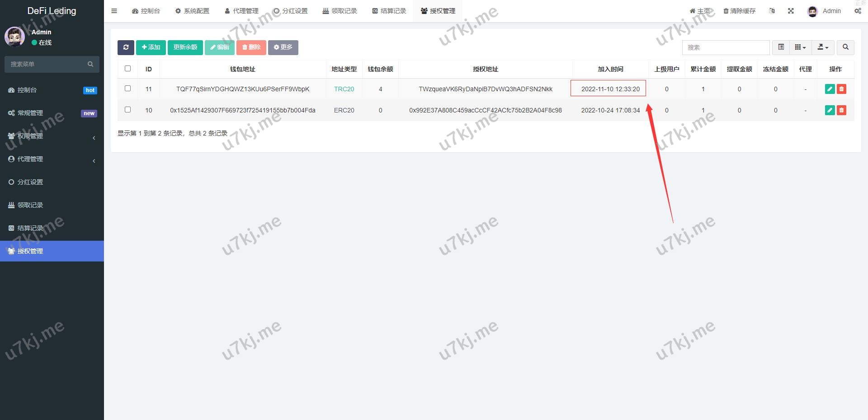Open the columns dropdown in table toolbar
This screenshot has height=420, width=868.
click(x=800, y=47)
